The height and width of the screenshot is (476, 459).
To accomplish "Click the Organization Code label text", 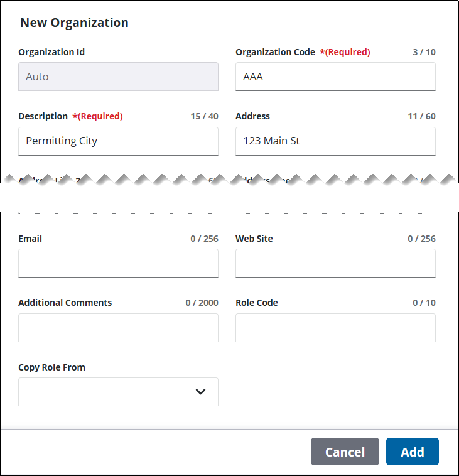I will [x=275, y=52].
